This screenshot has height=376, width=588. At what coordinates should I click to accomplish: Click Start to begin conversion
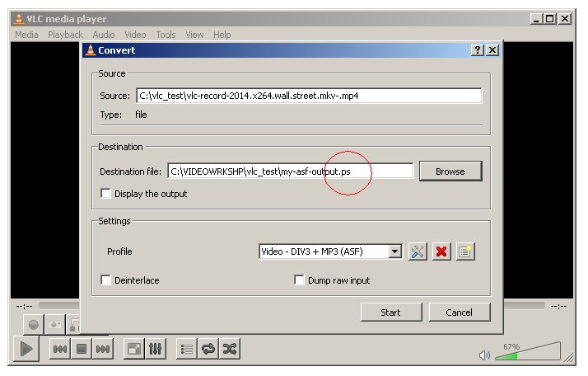coord(390,313)
